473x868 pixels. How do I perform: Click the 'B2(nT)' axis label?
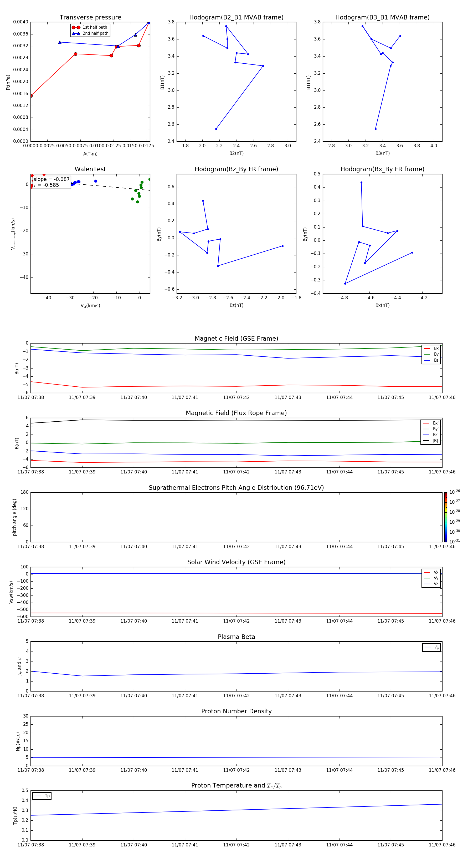[236, 153]
